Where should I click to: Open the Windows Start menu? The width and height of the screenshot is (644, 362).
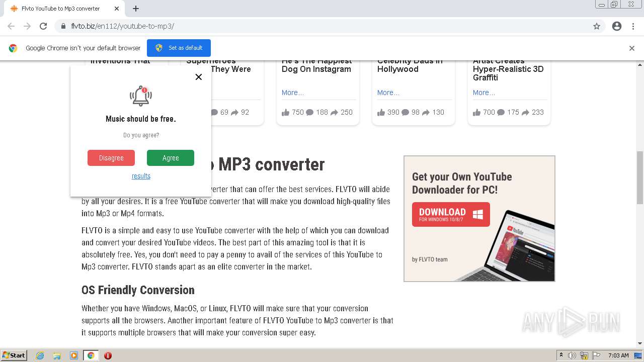14,355
